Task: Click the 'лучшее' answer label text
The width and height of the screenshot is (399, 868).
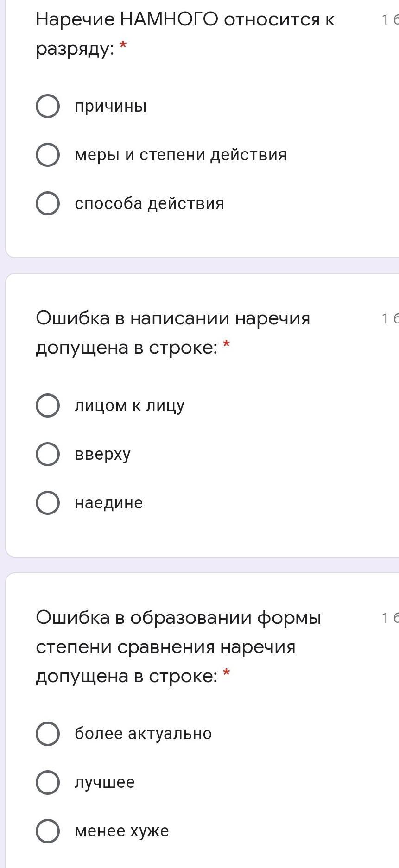Action: tap(105, 782)
